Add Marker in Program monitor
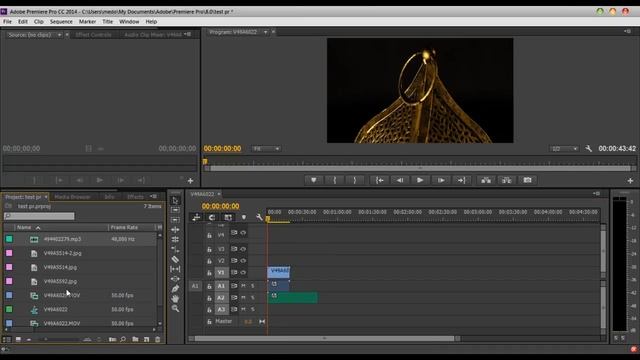 (x=313, y=180)
